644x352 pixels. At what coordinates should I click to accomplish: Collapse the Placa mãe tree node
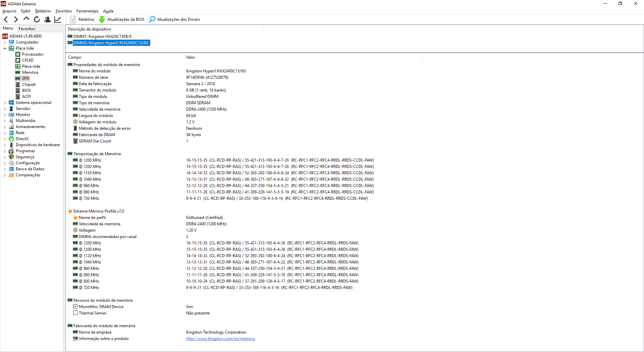[x=5, y=48]
